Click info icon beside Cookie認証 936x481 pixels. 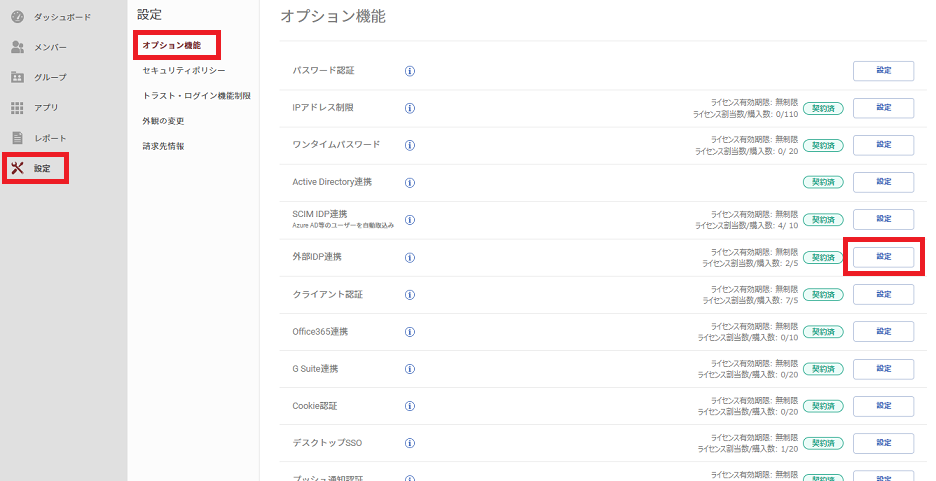click(x=410, y=406)
